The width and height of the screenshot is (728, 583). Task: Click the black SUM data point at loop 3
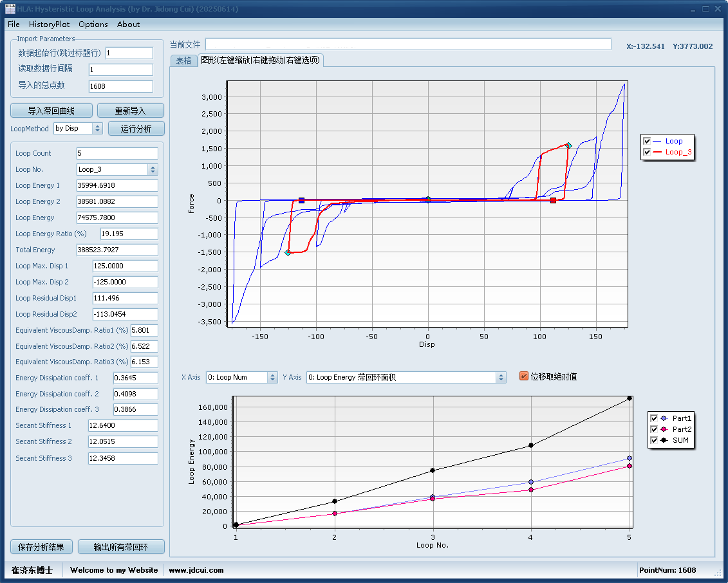pyautogui.click(x=433, y=470)
